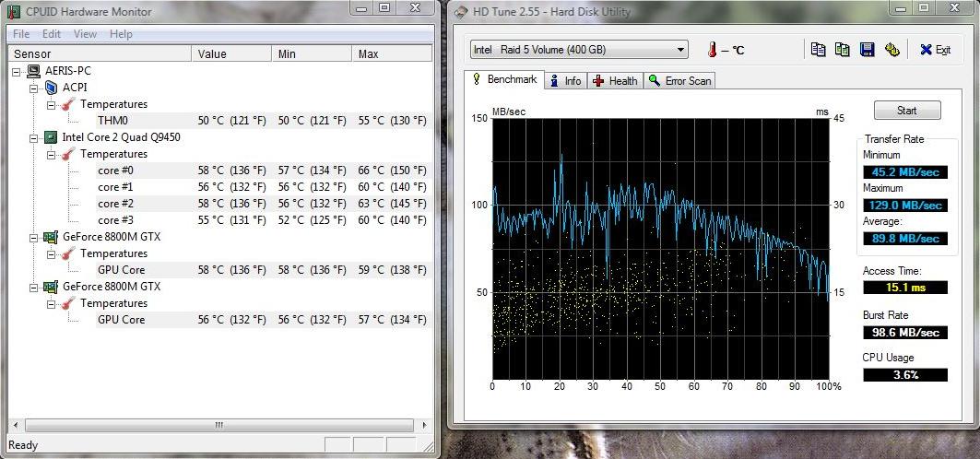Viewport: 980px width, 459px height.
Task: Select the core #3 row
Action: click(263, 219)
